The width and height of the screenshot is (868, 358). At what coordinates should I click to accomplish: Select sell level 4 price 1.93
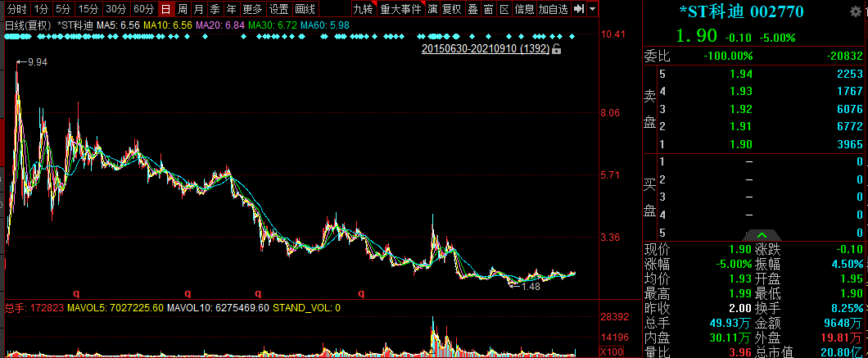pos(741,92)
